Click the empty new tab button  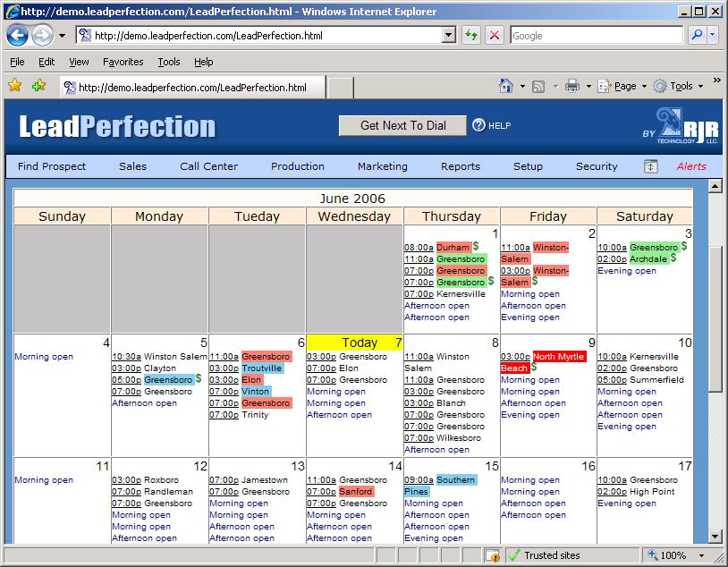tap(340, 88)
